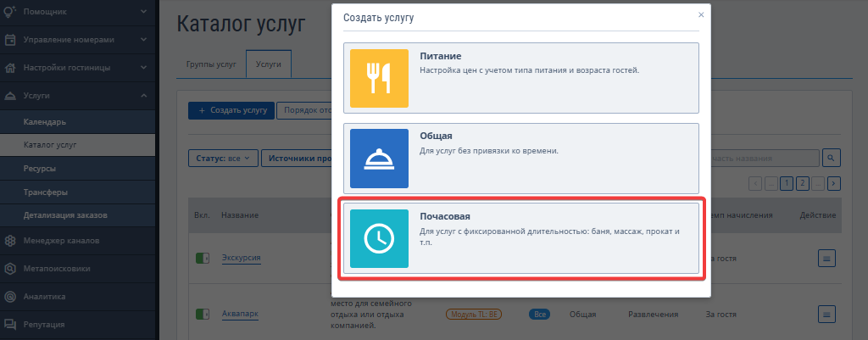Click the Услуги cloche icon in sidebar
Viewport: 868px width, 340px height.
pos(10,96)
